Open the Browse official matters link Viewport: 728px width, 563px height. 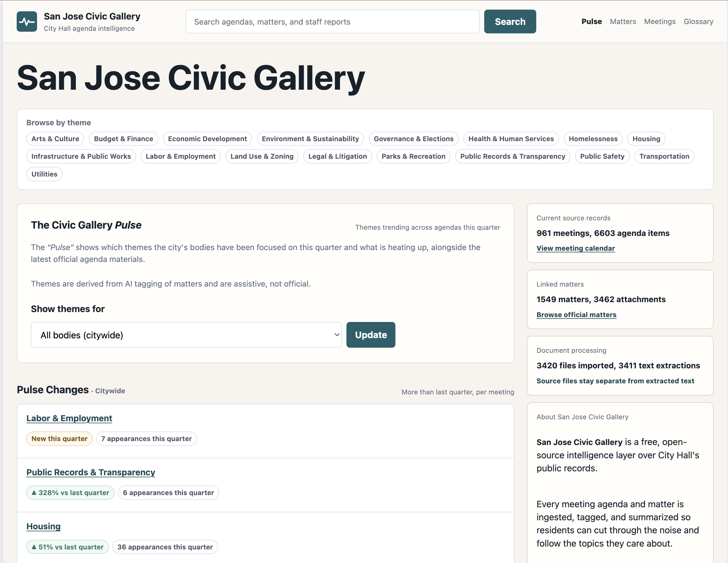(576, 315)
